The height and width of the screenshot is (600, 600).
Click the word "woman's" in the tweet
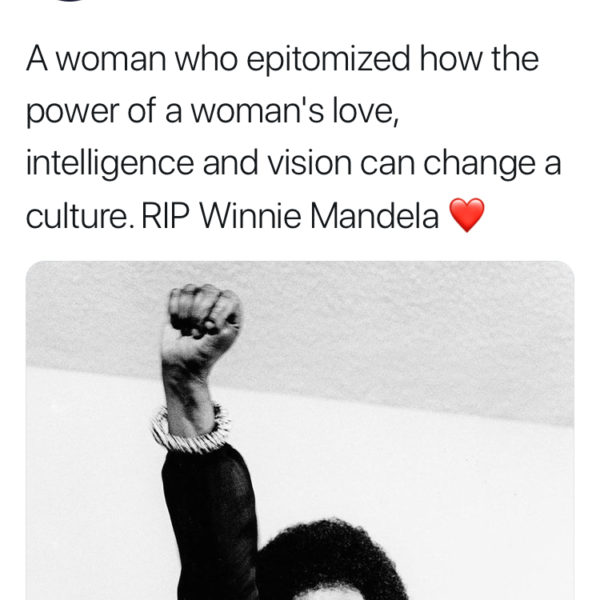coord(270,114)
